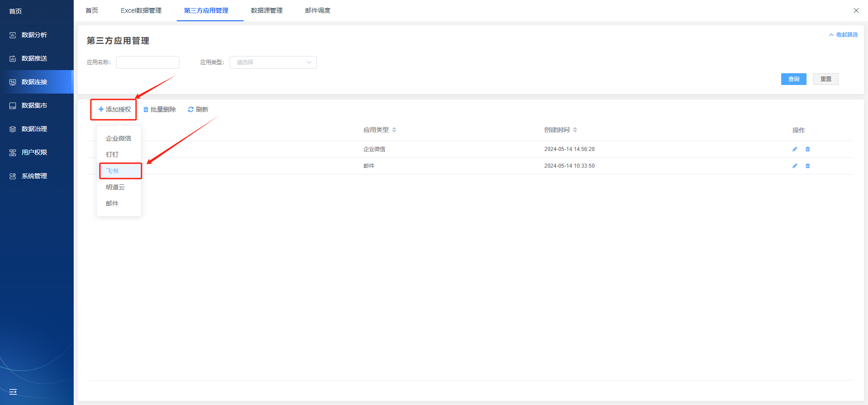This screenshot has width=868, height=405.
Task: Click the 刷新 button
Action: point(198,109)
